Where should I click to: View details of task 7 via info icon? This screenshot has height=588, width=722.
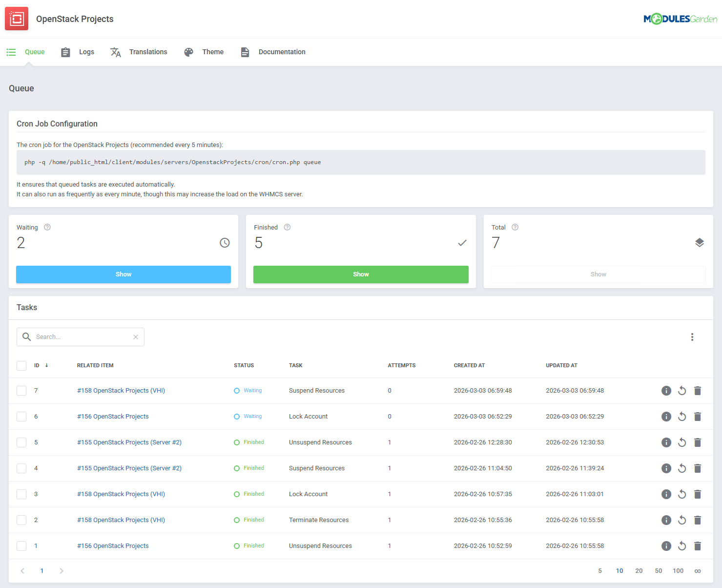(666, 390)
